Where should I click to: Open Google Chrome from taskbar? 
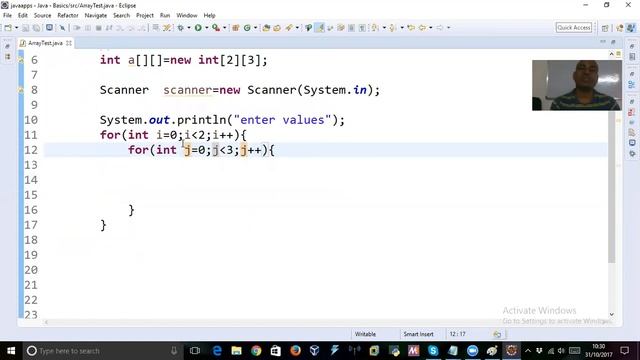pos(256,351)
